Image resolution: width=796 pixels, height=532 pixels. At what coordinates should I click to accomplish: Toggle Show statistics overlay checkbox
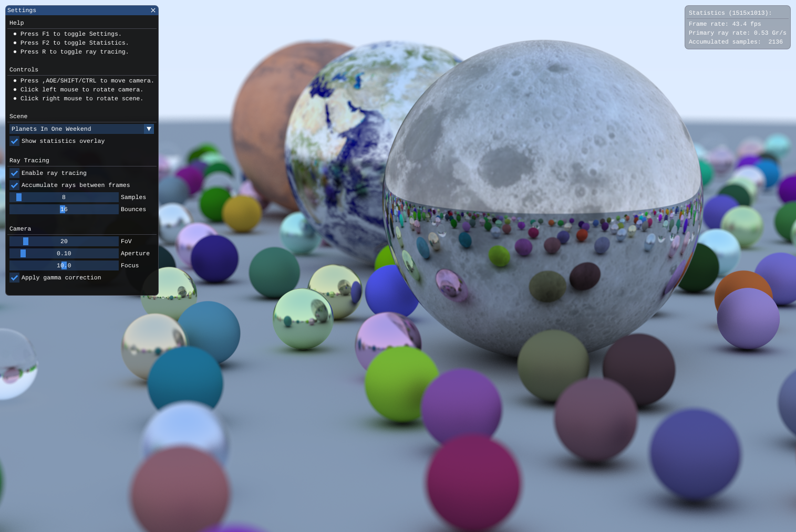[14, 141]
